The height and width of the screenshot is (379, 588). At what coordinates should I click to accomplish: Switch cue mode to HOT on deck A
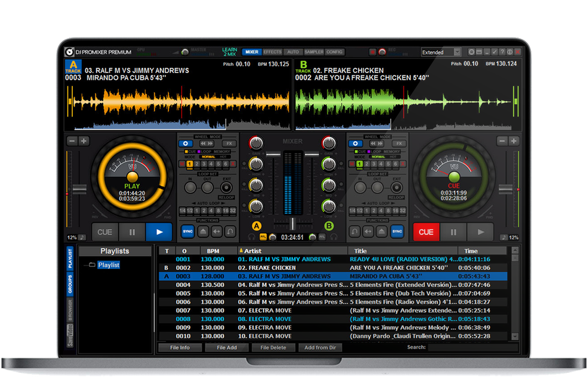[x=223, y=156]
